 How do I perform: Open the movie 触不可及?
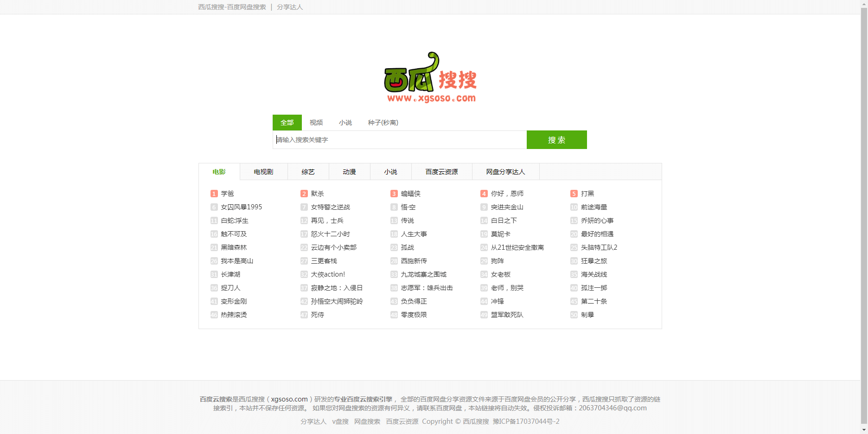(234, 234)
